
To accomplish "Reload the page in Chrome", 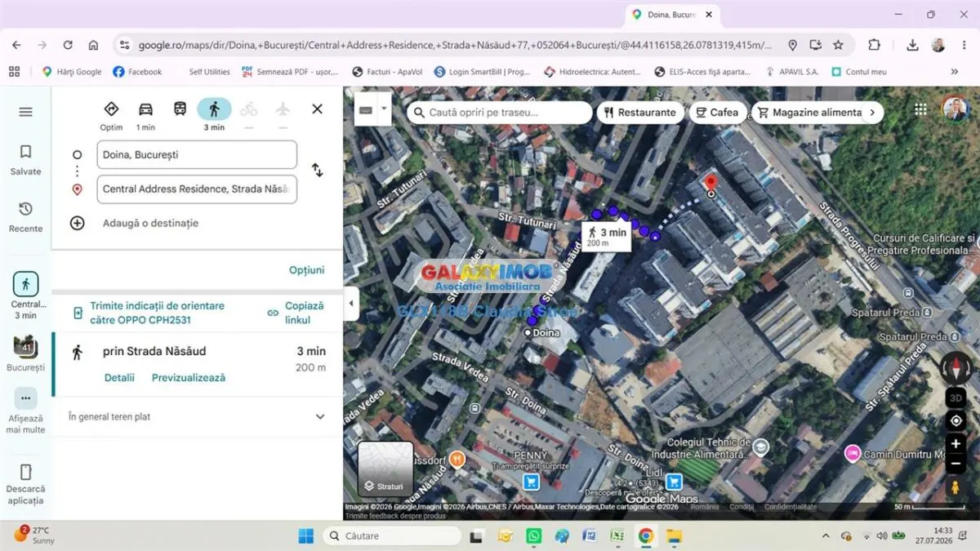I will (68, 45).
